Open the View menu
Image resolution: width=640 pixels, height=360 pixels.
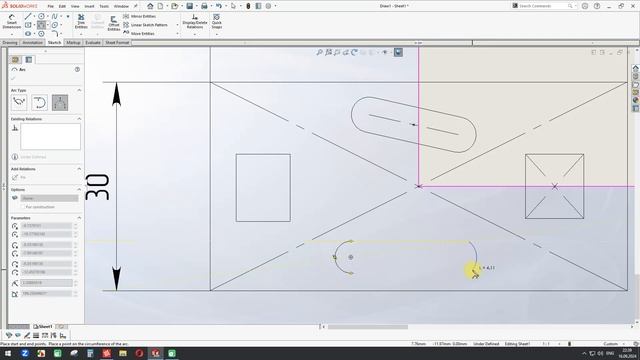[75, 7]
